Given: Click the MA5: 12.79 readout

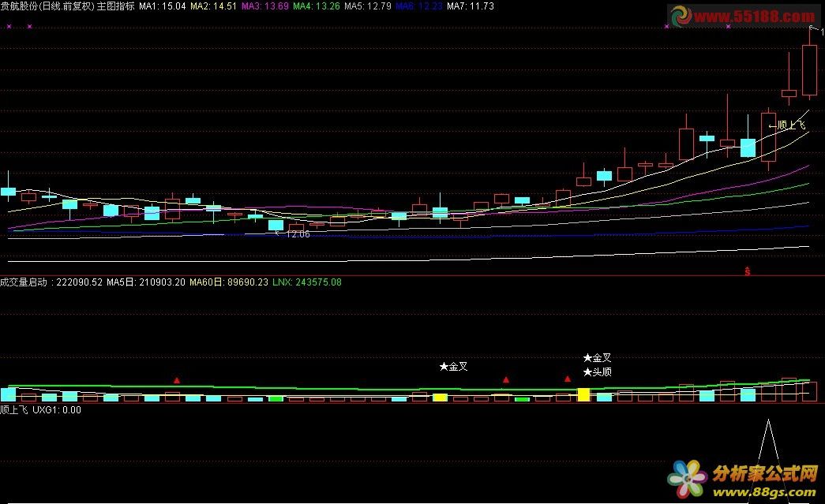Looking at the screenshot, I should (x=368, y=6).
